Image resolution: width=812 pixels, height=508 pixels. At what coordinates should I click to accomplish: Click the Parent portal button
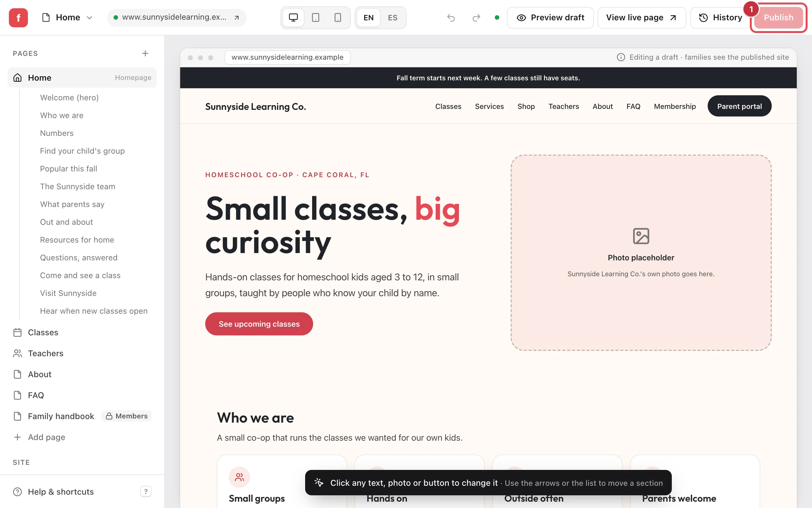pos(739,106)
